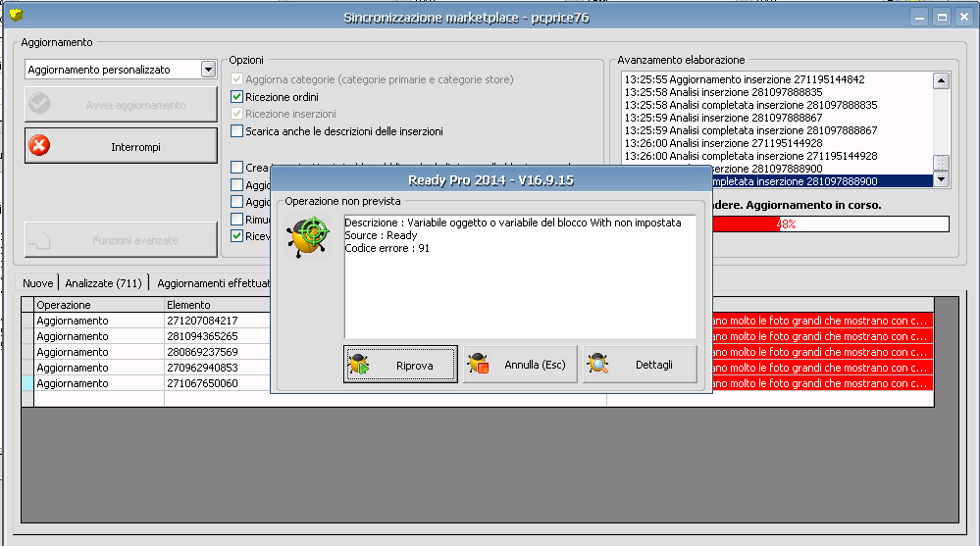Click the Funzioni avanzate icon

(x=39, y=239)
